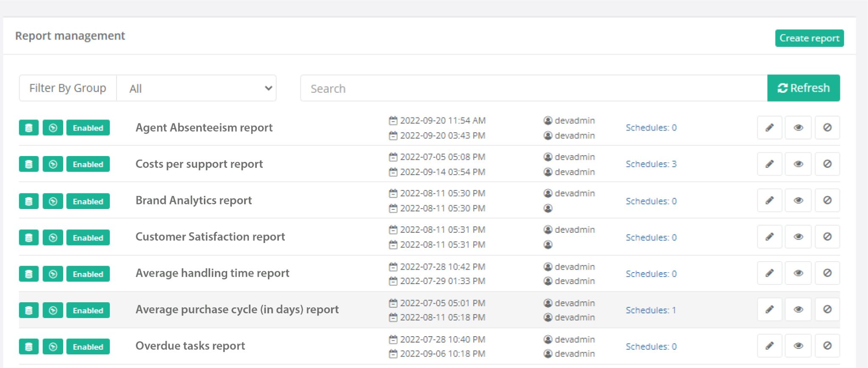This screenshot has width=868, height=368.
Task: Disable Average purchase cycle report via ban icon
Action: (827, 310)
